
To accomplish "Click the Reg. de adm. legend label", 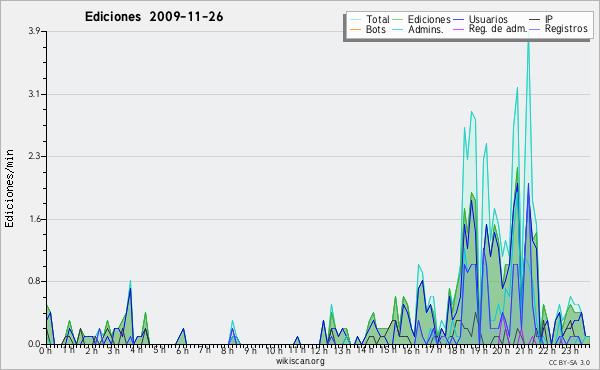I will (x=498, y=29).
